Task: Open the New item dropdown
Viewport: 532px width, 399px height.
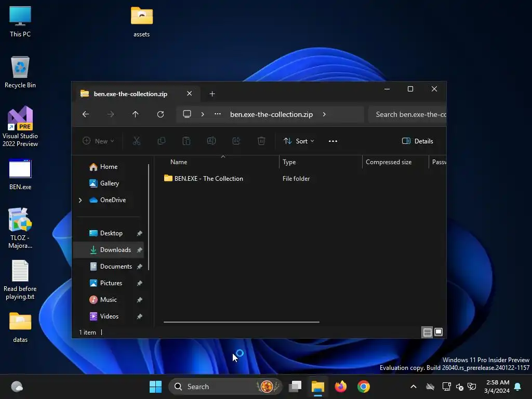Action: click(98, 141)
